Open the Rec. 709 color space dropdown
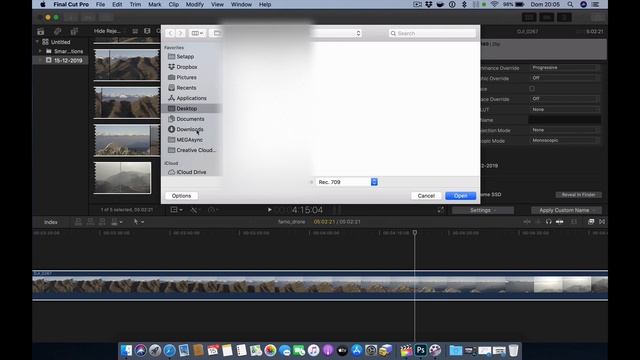The image size is (640, 360). 347,182
